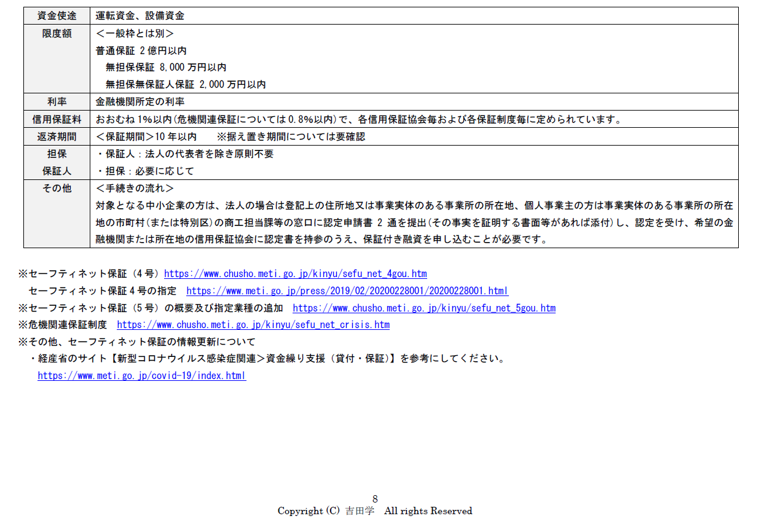Screen dimensions: 764x532
Task: Open the meti.go.jp press 20200228001 link
Action: [x=347, y=291]
